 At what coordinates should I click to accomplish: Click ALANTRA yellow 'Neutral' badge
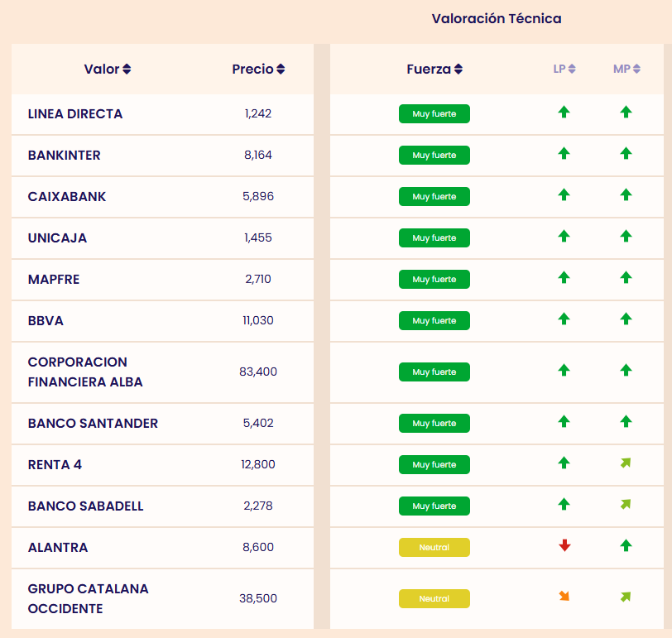coord(434,548)
